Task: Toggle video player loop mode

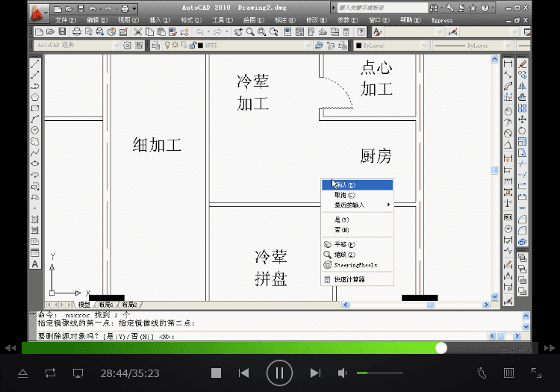Action: [x=50, y=373]
